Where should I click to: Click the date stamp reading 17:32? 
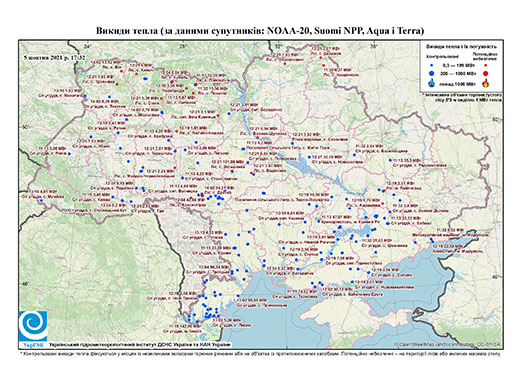[x=54, y=57]
